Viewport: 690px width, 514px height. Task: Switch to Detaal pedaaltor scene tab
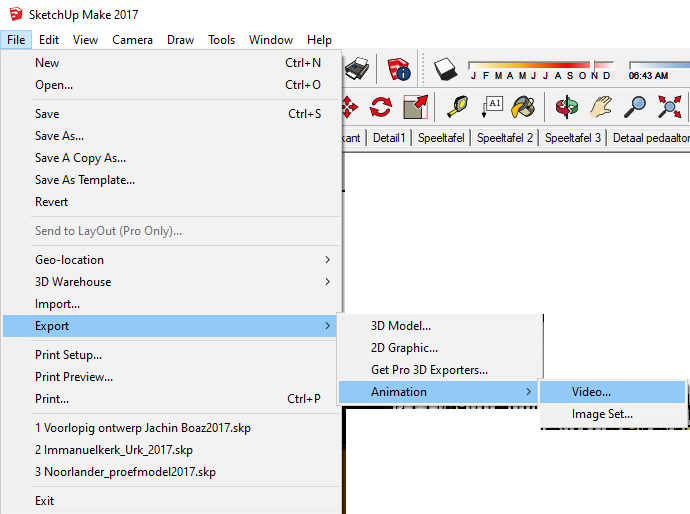tap(650, 138)
